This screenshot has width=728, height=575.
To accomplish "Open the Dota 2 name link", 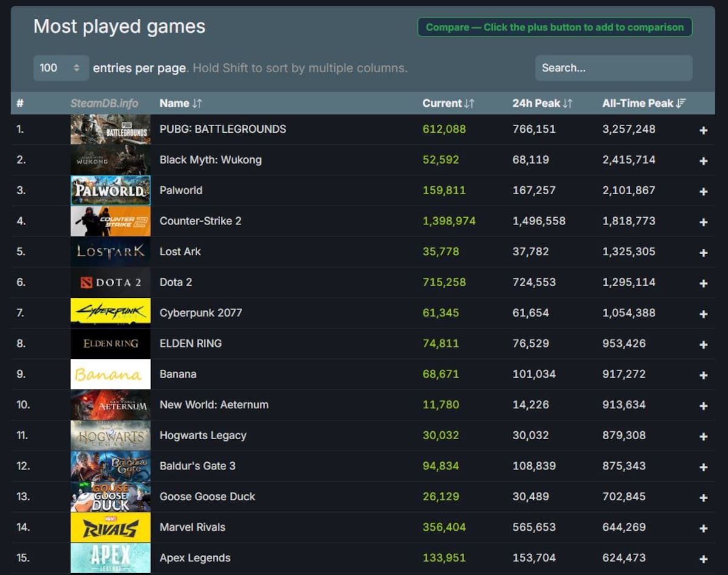I will [x=176, y=282].
